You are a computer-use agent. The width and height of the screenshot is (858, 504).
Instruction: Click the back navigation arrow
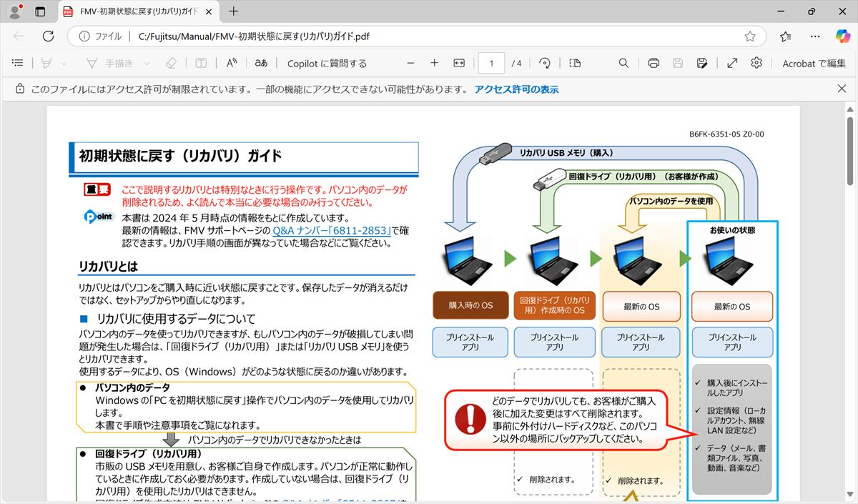pos(19,36)
